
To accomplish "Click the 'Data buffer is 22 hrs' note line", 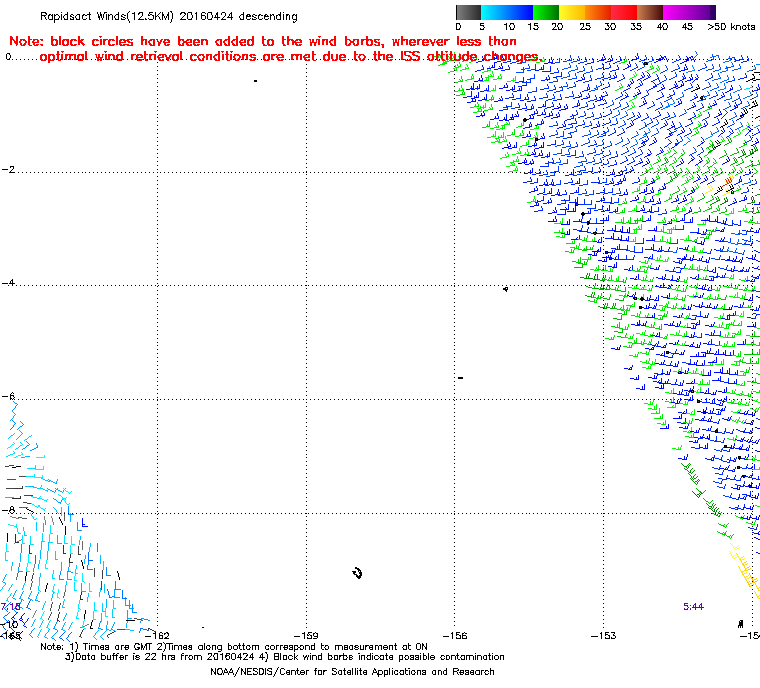I will point(285,657).
